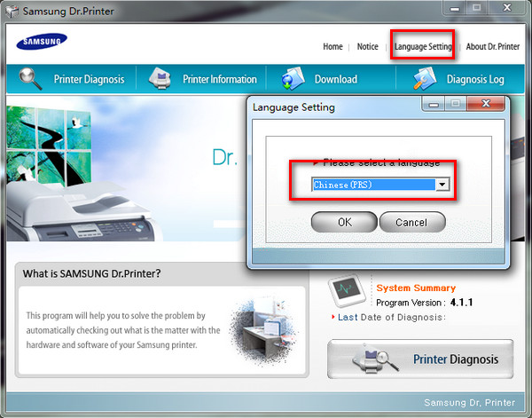
Task: Maximize the Language Setting dialog
Action: click(x=456, y=104)
